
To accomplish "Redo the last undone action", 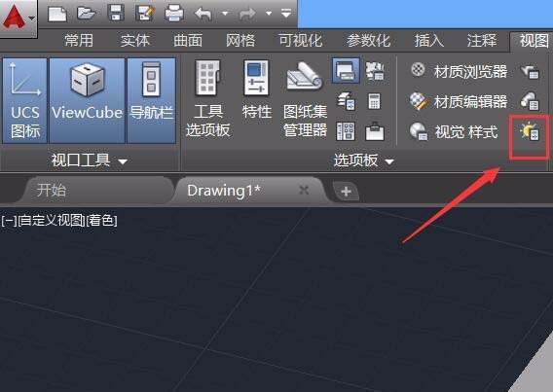I will 247,14.
